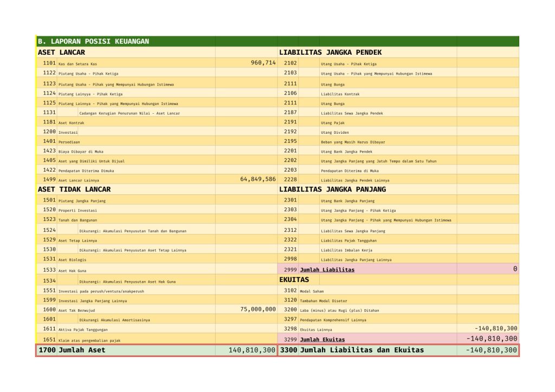Click the "Tanah dan Bangunan" label in row 1523
The height and width of the screenshot is (392, 555).
78,220
